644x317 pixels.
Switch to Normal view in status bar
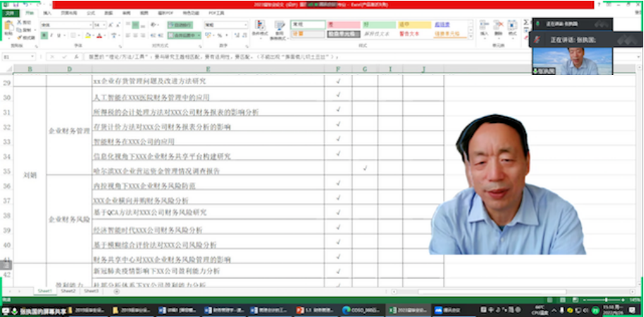(x=549, y=300)
